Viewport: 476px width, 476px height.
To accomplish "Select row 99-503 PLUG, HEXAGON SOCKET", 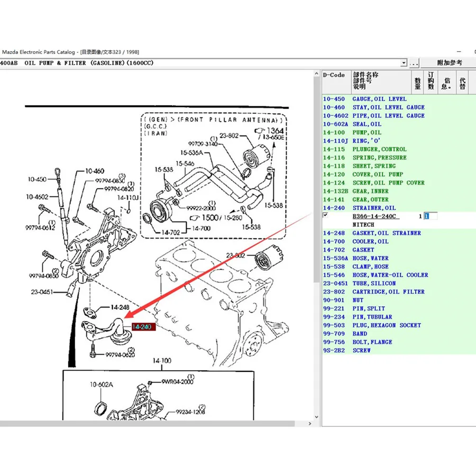I will pyautogui.click(x=399, y=325).
